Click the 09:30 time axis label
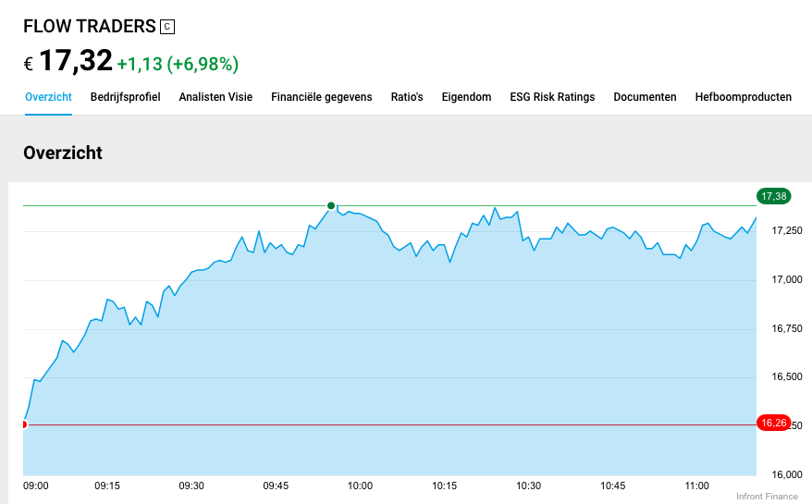The width and height of the screenshot is (812, 504). (x=191, y=486)
